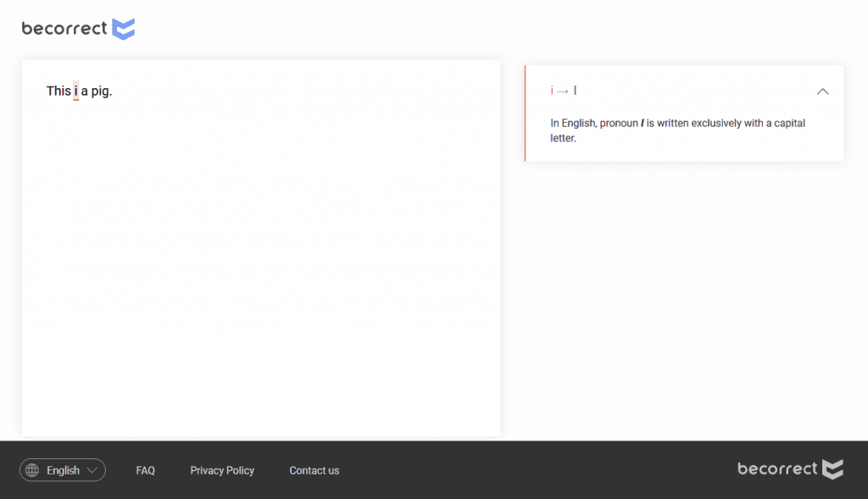Open the FAQ page
This screenshot has width=868, height=499.
point(145,470)
